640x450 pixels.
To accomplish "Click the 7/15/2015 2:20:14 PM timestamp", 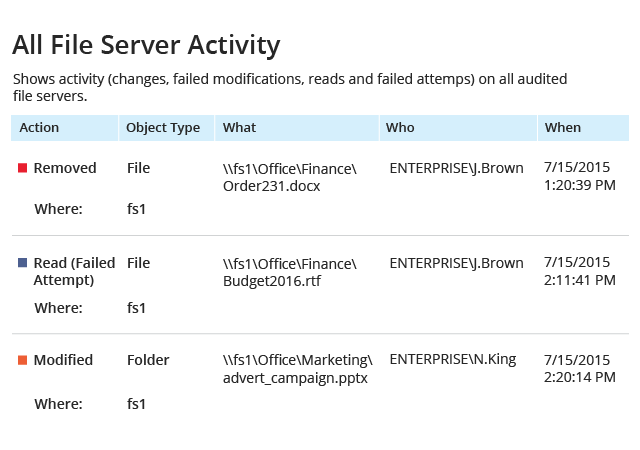I will tap(580, 368).
